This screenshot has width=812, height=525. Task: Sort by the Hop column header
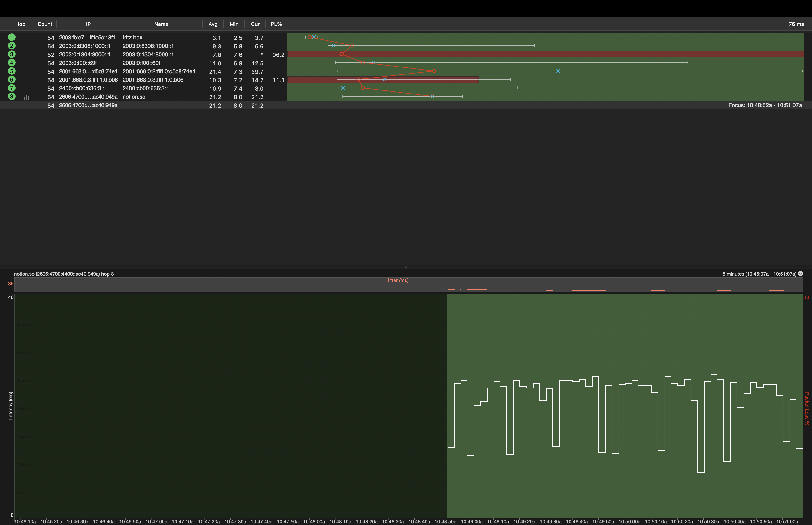point(20,24)
